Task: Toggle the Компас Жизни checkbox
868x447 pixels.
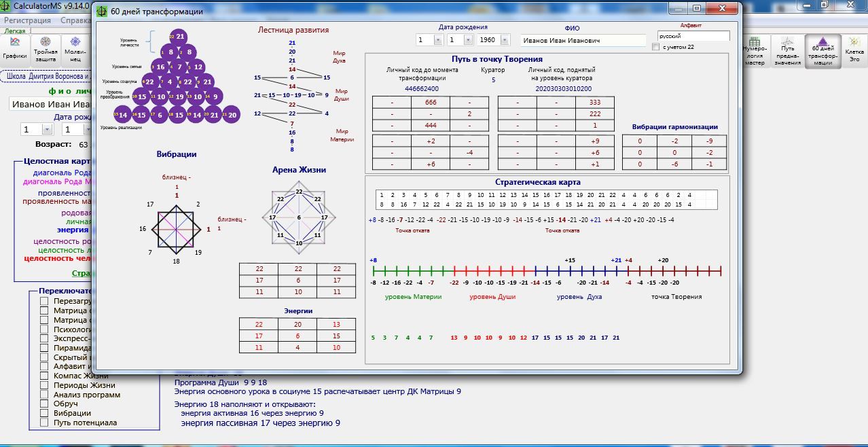Action: coord(44,376)
